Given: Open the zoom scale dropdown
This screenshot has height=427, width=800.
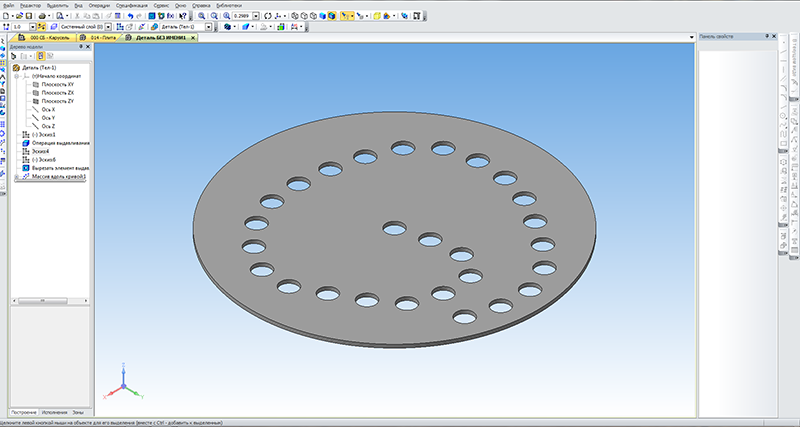Looking at the screenshot, I should (x=254, y=16).
